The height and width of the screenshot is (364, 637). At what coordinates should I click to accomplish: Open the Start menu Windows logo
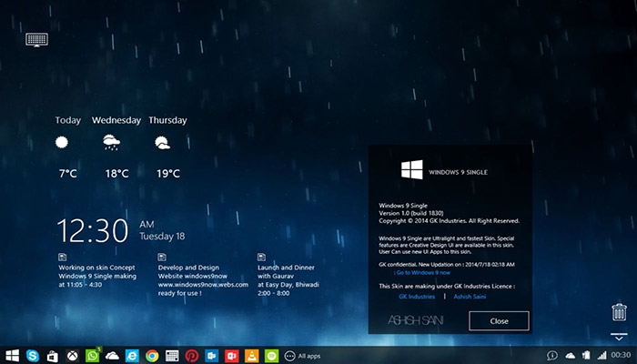click(12, 356)
